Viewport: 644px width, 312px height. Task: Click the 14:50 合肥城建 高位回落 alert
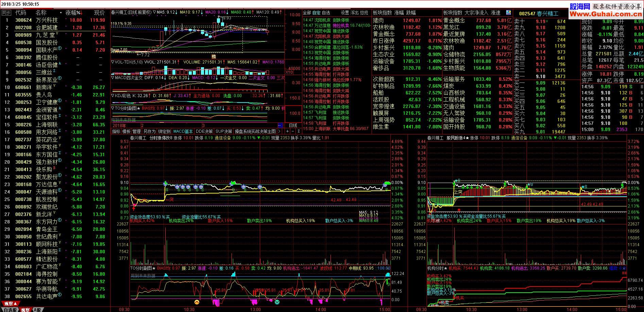click(x=336, y=47)
